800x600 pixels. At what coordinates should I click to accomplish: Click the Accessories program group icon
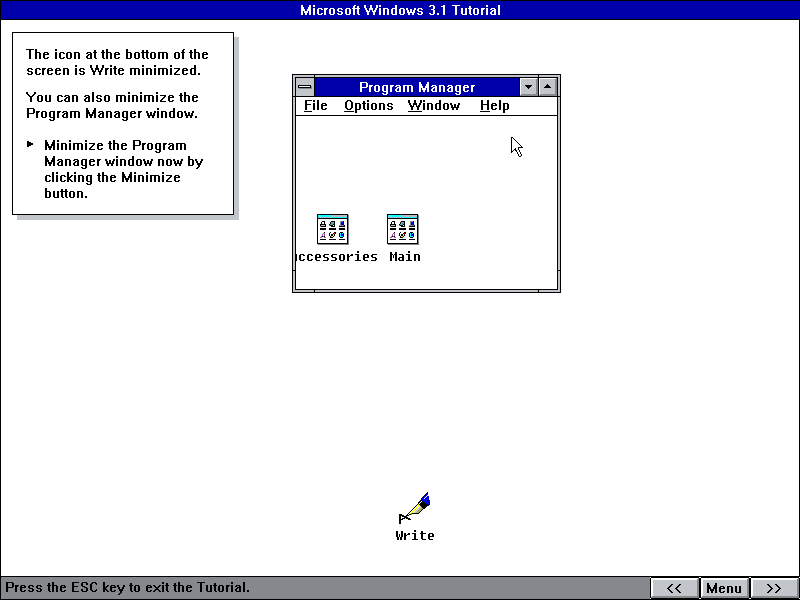pyautogui.click(x=332, y=229)
